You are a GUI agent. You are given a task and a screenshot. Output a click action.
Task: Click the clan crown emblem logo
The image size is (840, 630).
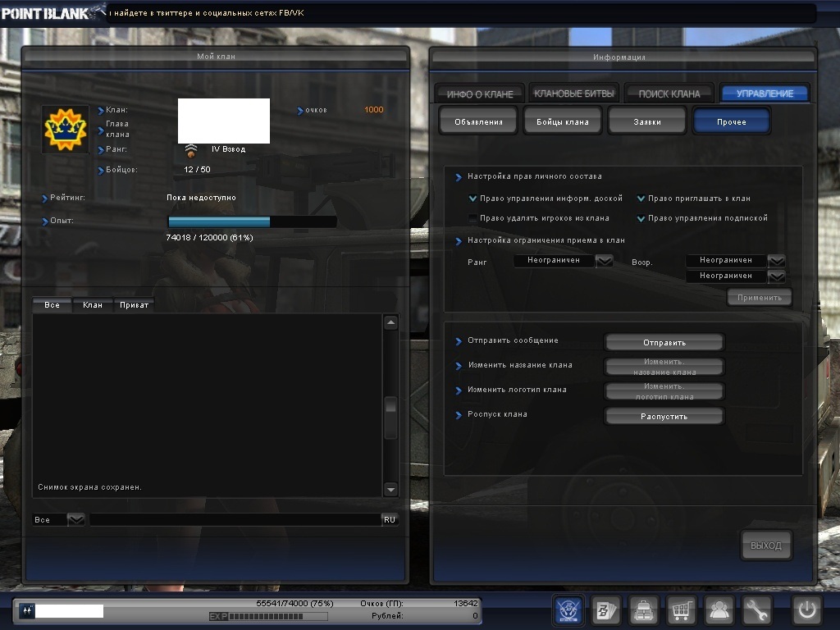click(x=66, y=129)
